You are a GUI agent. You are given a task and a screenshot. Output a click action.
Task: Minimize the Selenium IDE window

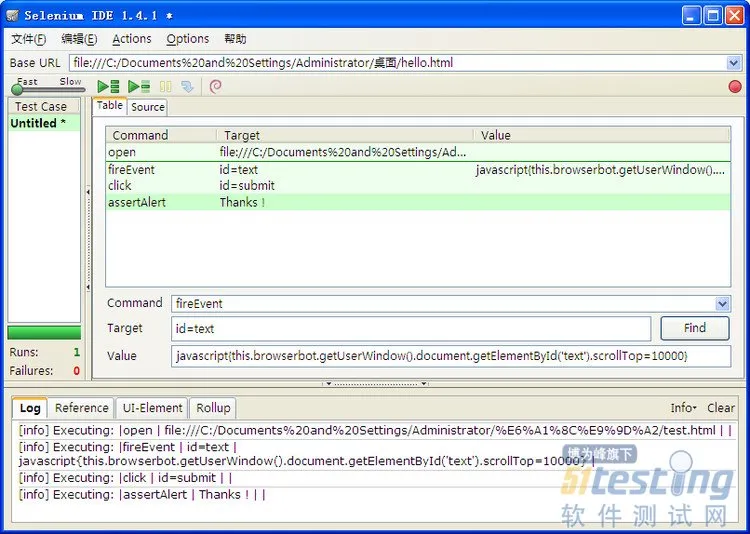pos(690,15)
